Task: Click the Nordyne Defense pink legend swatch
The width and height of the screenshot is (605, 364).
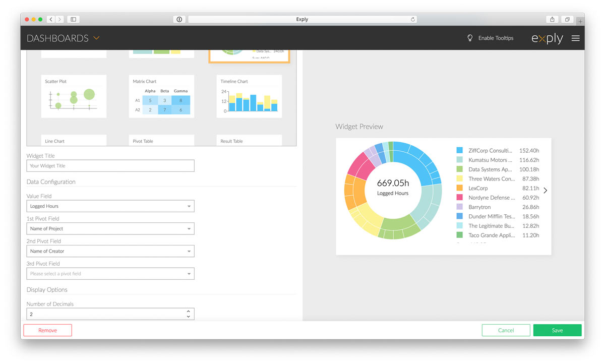Action: [x=459, y=198]
